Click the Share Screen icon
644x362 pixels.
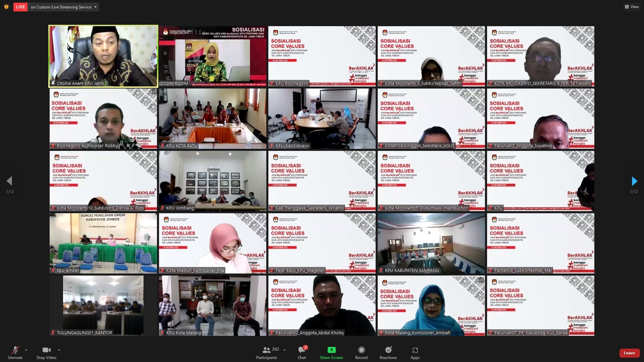[331, 350]
